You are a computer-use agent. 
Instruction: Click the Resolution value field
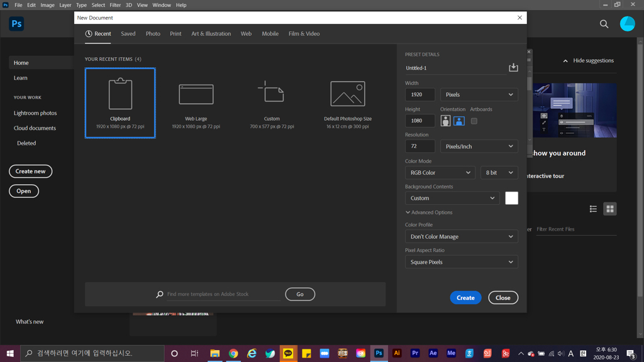pos(419,146)
